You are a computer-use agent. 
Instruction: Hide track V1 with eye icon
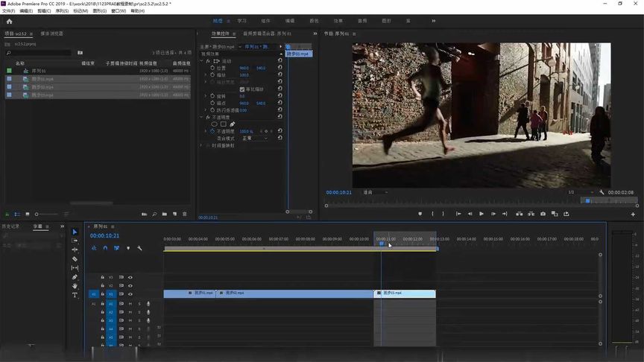point(130,294)
